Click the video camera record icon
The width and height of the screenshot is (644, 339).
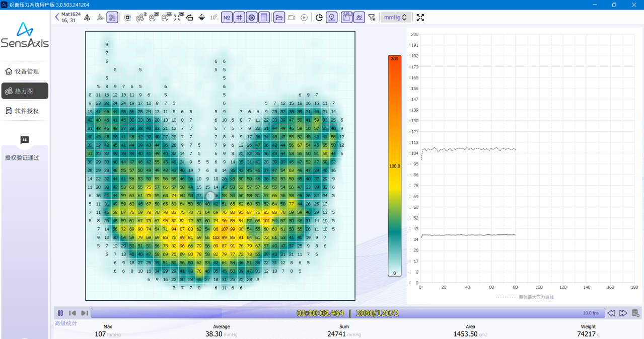pyautogui.click(x=292, y=18)
